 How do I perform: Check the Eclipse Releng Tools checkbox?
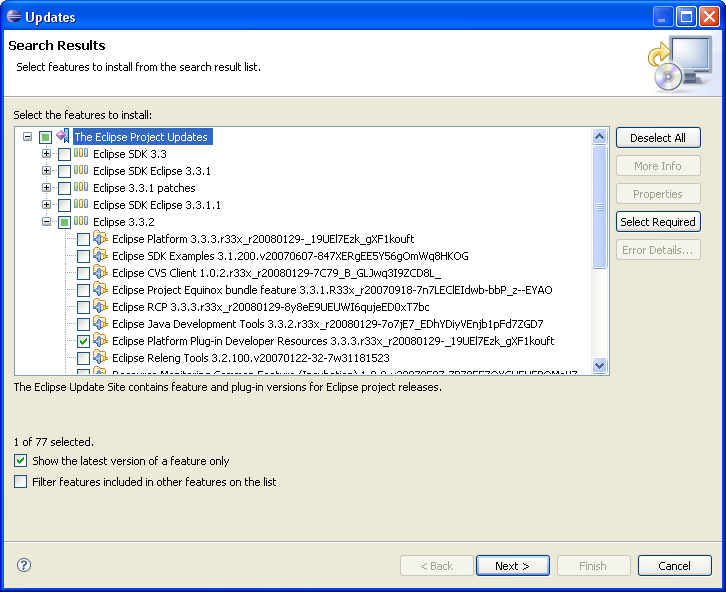tap(83, 358)
